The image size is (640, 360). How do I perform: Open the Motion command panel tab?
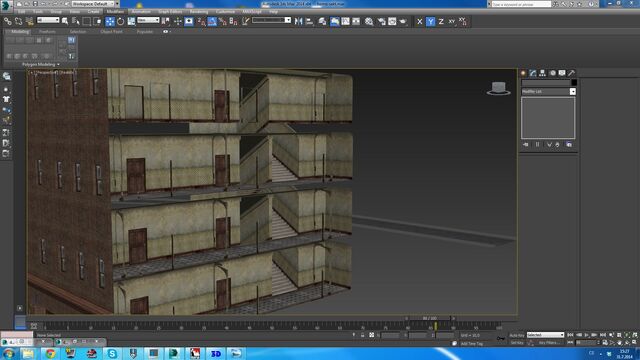(x=553, y=73)
